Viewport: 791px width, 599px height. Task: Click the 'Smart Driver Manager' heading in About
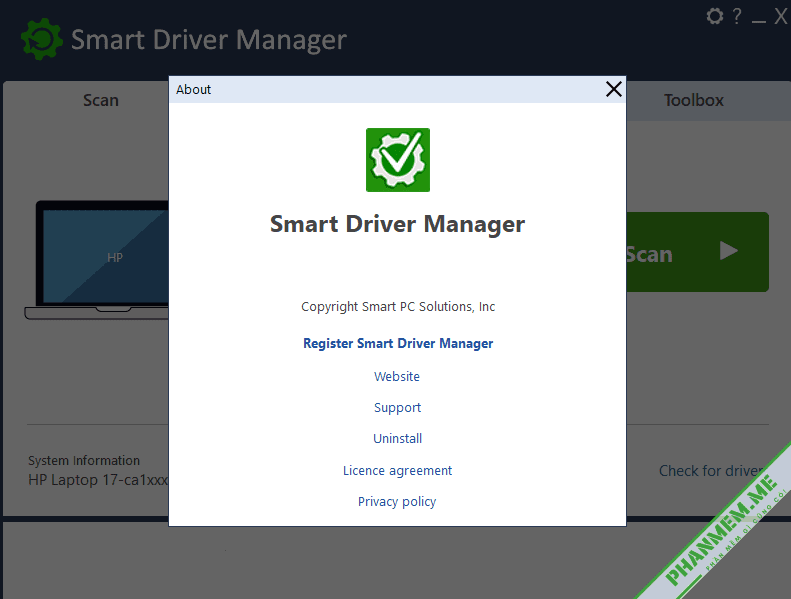click(398, 224)
